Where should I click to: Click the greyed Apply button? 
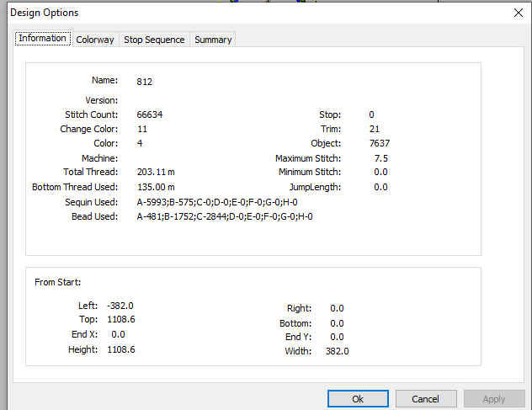click(x=494, y=399)
